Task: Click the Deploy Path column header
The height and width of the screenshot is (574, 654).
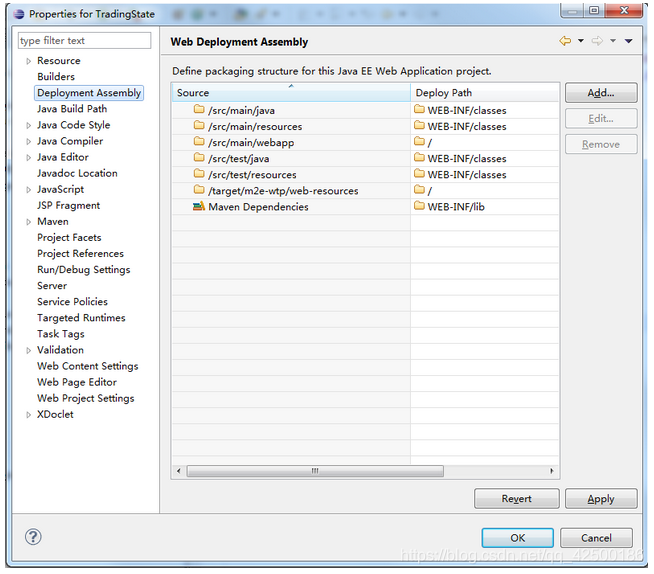Action: pyautogui.click(x=485, y=93)
